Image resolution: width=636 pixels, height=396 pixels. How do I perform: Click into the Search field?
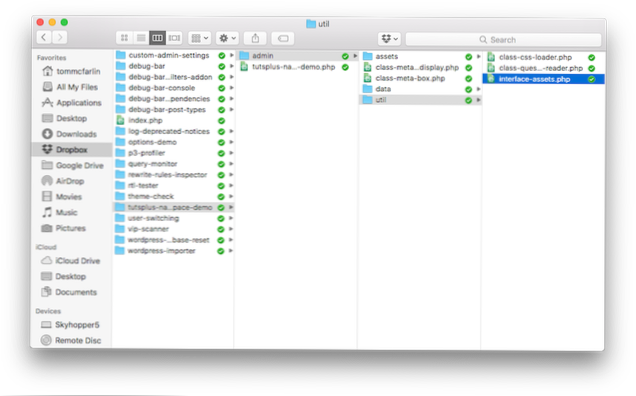503,39
